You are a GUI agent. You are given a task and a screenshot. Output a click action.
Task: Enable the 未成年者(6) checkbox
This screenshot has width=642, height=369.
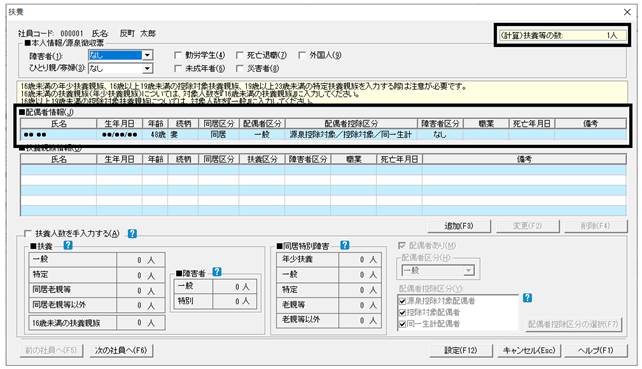tap(178, 68)
